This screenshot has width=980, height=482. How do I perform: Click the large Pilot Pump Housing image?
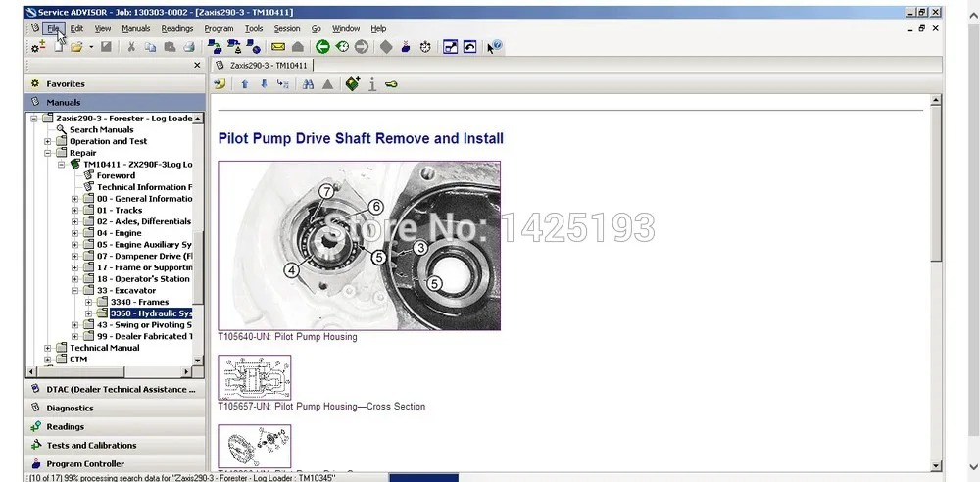360,246
